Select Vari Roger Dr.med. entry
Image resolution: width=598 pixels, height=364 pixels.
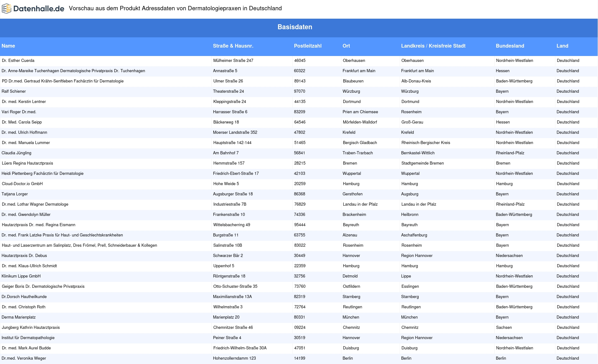19,112
